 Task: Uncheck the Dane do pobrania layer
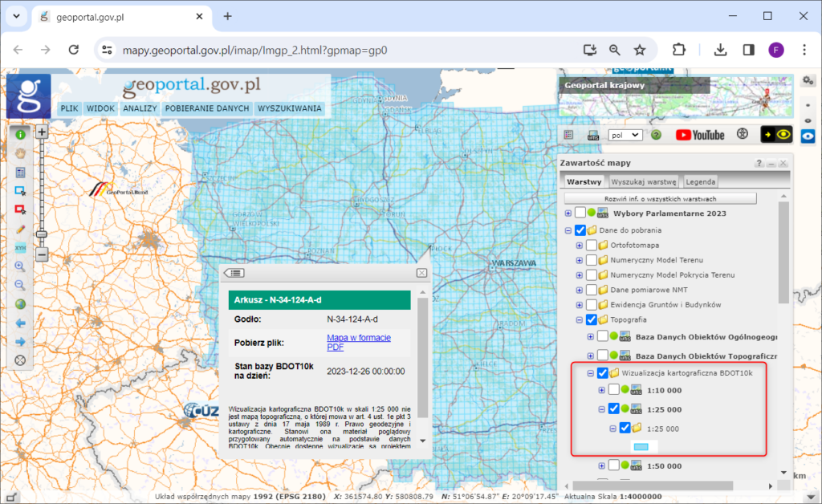pos(580,229)
